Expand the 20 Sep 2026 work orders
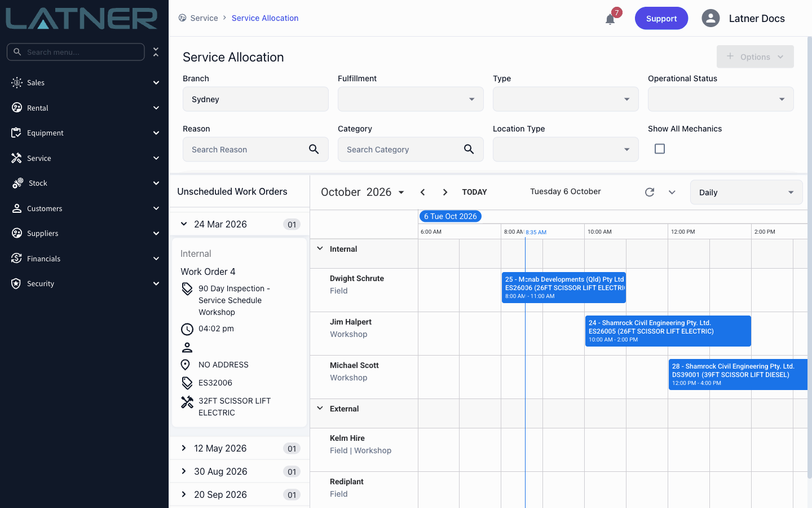Image resolution: width=812 pixels, height=508 pixels. click(x=184, y=494)
